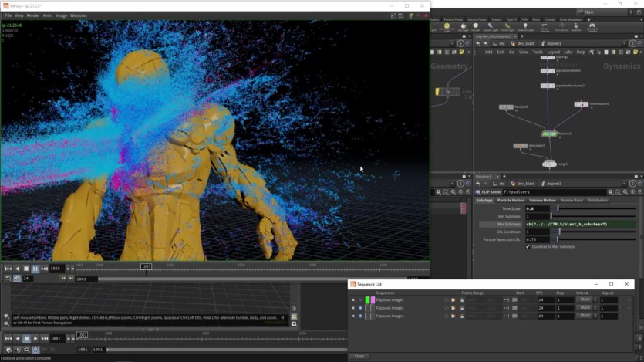Select flipobject1 node in network
The image size is (644, 362).
pos(506,107)
